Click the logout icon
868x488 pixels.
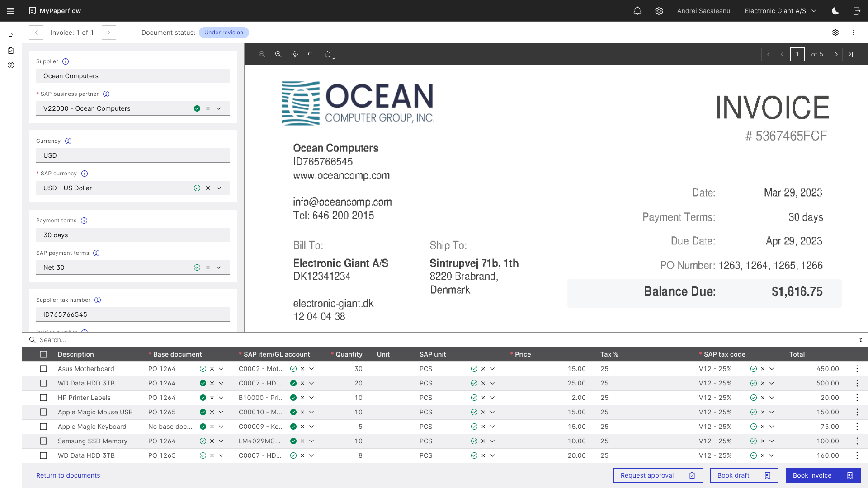(857, 11)
